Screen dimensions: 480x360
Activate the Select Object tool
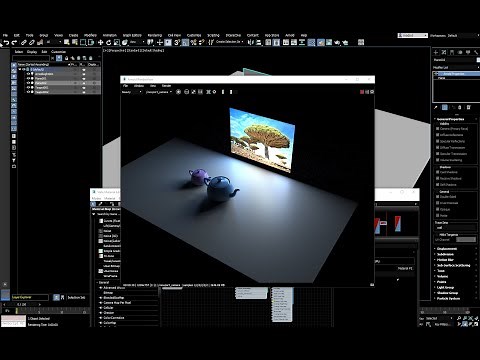pos(67,42)
